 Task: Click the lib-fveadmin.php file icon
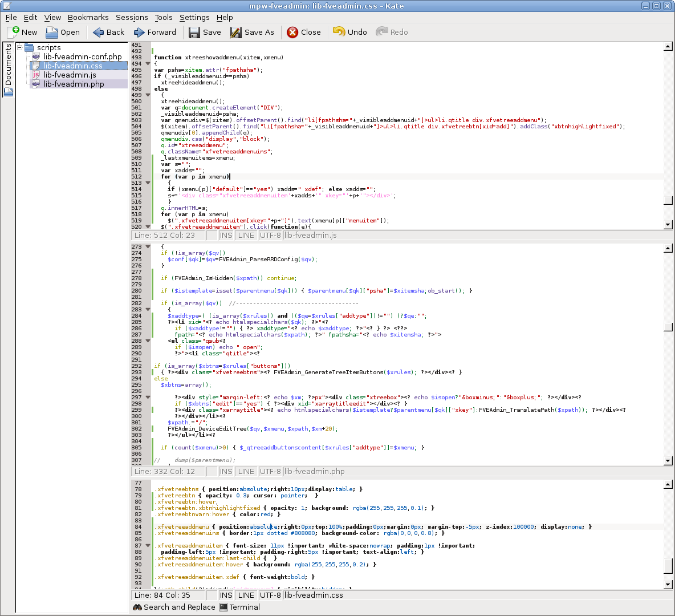(36, 84)
